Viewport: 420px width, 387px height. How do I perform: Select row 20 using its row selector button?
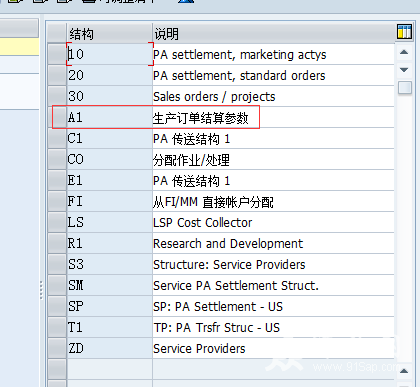point(57,75)
